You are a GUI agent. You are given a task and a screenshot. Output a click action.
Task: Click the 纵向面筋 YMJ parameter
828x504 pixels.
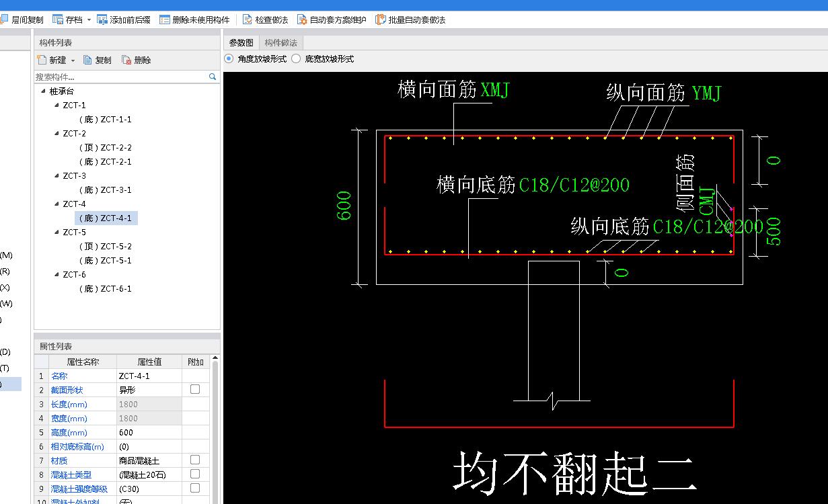706,93
